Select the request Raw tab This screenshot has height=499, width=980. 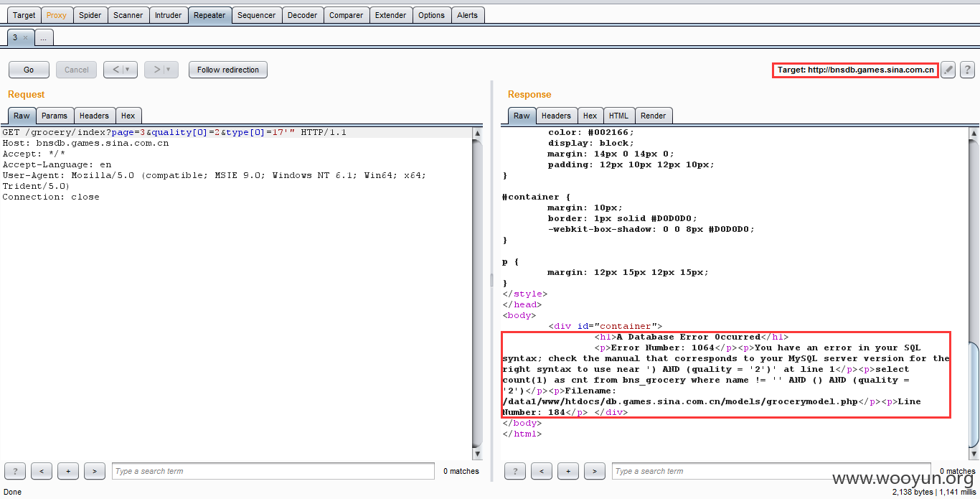(x=22, y=116)
